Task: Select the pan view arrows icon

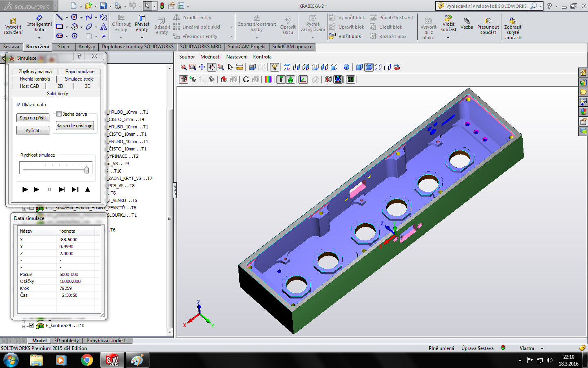Action: tap(202, 67)
